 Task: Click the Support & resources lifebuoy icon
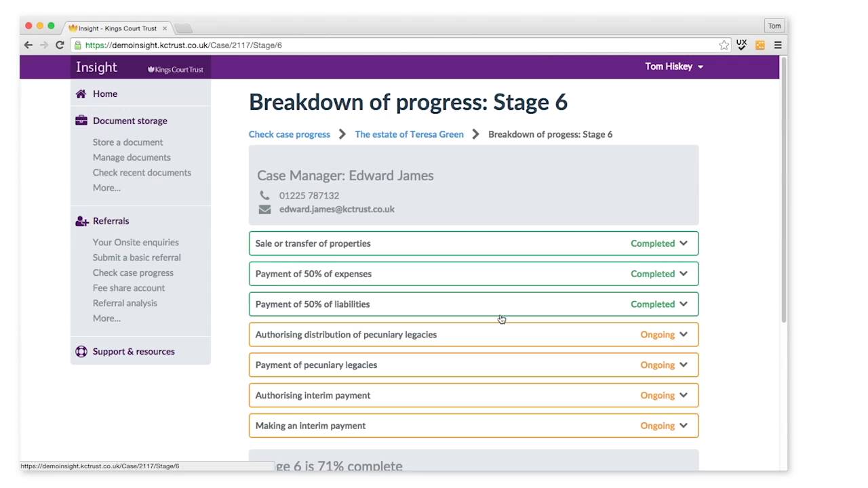(x=81, y=352)
